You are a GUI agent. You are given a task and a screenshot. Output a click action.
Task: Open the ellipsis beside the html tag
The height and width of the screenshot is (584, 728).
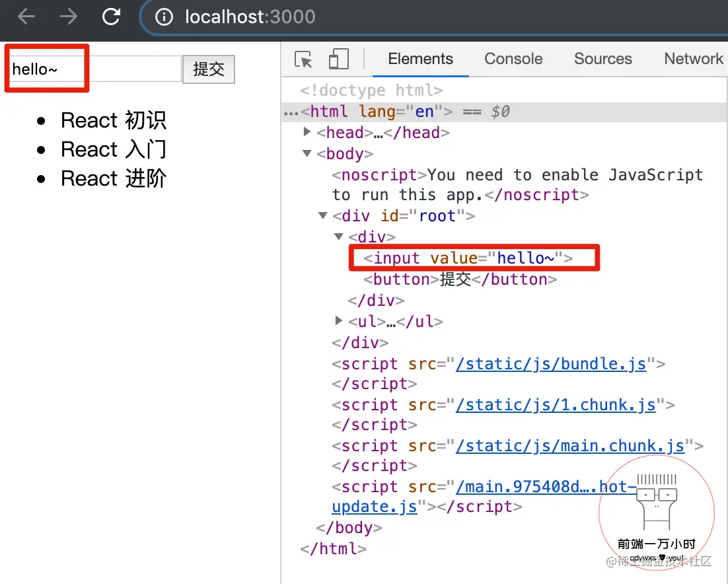[291, 112]
